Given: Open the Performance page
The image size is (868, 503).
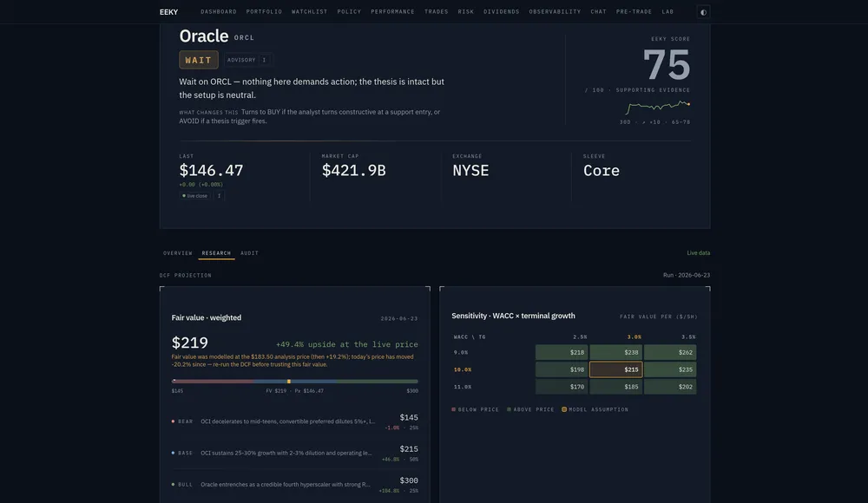Looking at the screenshot, I should point(392,11).
